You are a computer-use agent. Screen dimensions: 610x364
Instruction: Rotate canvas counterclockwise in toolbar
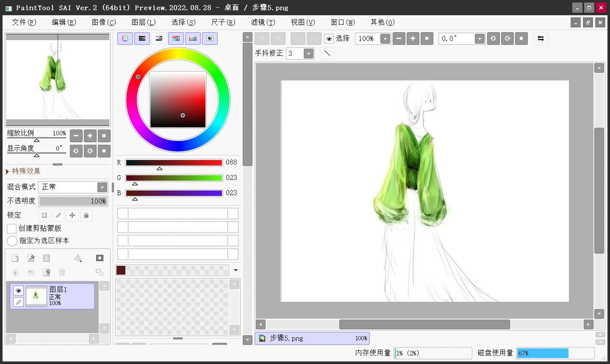click(x=493, y=39)
